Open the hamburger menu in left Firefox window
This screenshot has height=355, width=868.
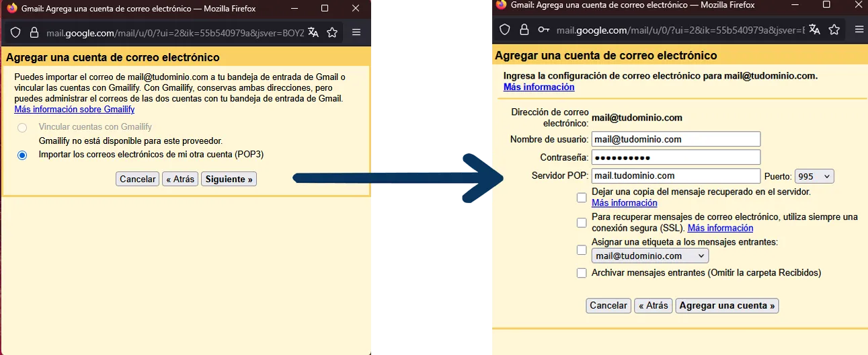(356, 32)
